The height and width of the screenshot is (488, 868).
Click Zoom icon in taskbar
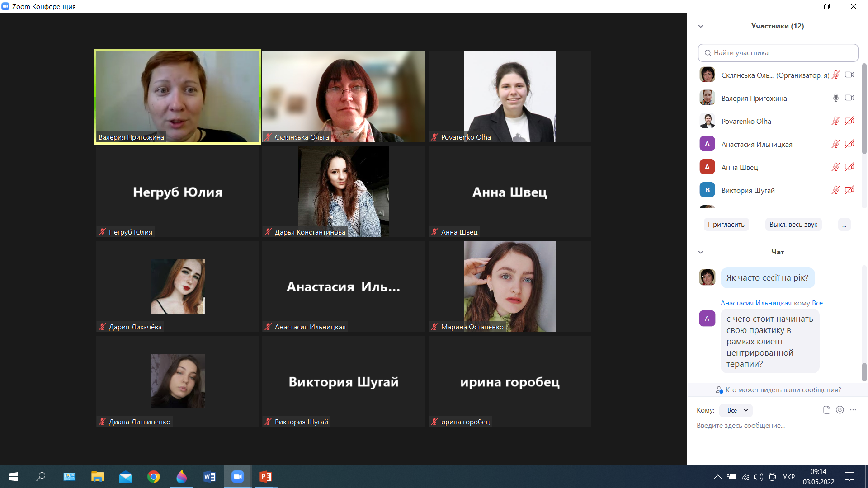click(x=238, y=477)
